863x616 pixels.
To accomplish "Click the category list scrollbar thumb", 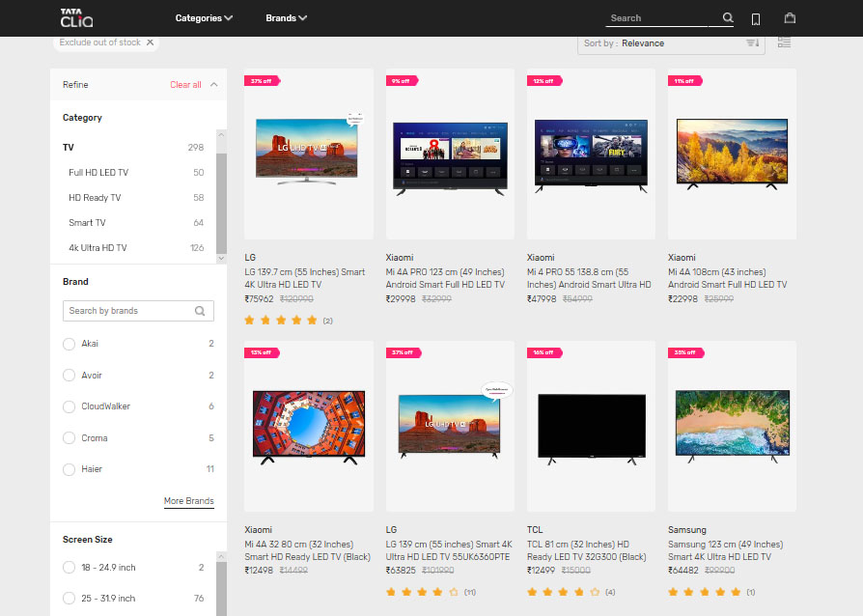I will click(x=221, y=204).
